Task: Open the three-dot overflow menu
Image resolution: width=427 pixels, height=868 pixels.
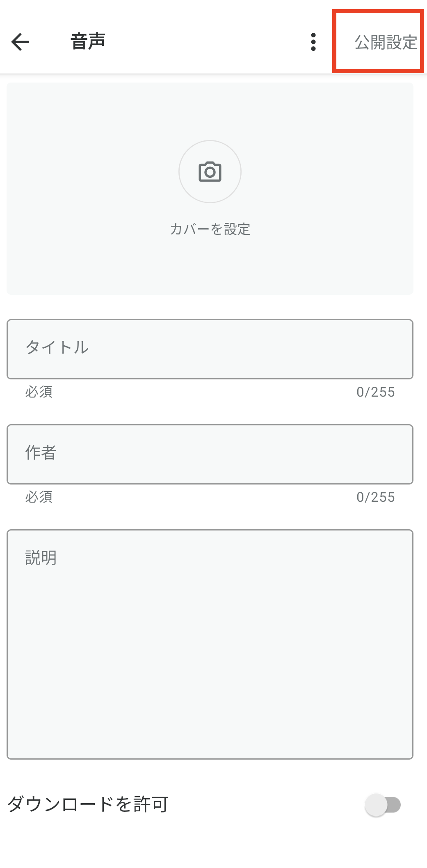Action: (x=313, y=42)
